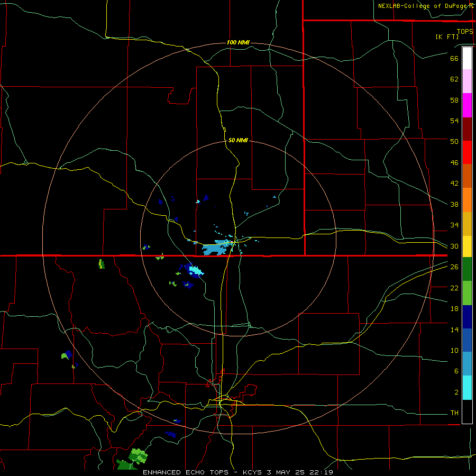Click the magenta 58 kft legend swatch
Viewport: 476px width, 476px height.
coord(467,105)
